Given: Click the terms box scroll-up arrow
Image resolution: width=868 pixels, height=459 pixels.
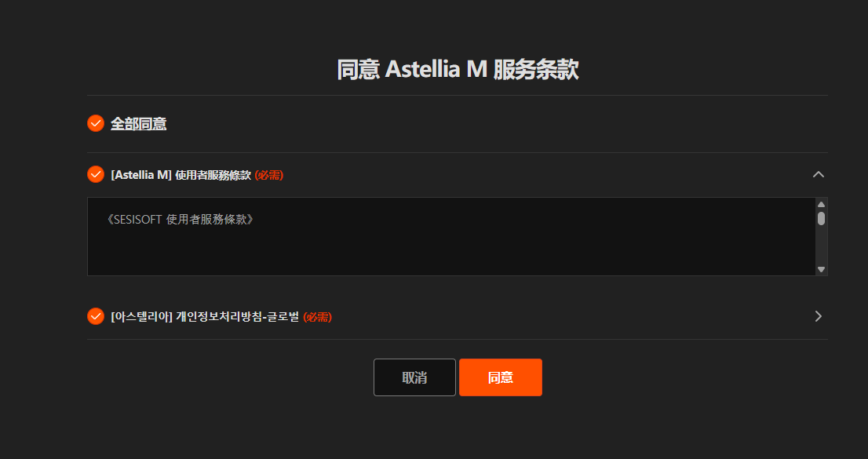Looking at the screenshot, I should click(821, 204).
